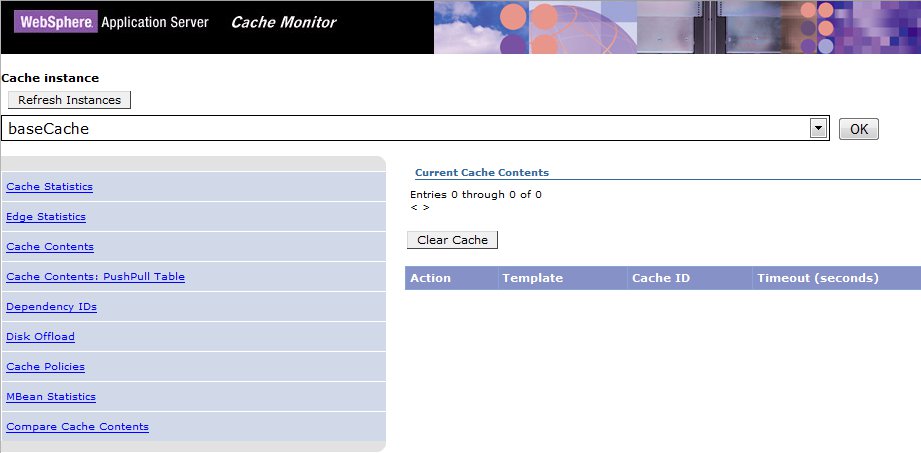Open the Disk Offload link

pos(41,337)
